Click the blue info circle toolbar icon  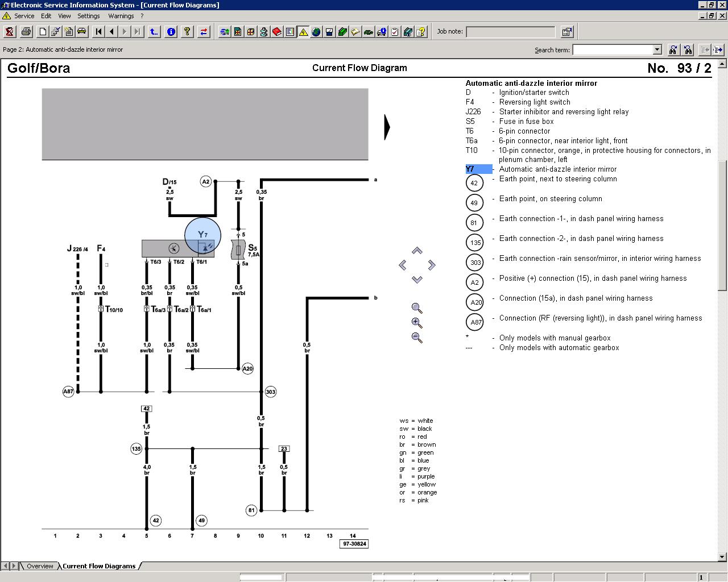click(171, 32)
